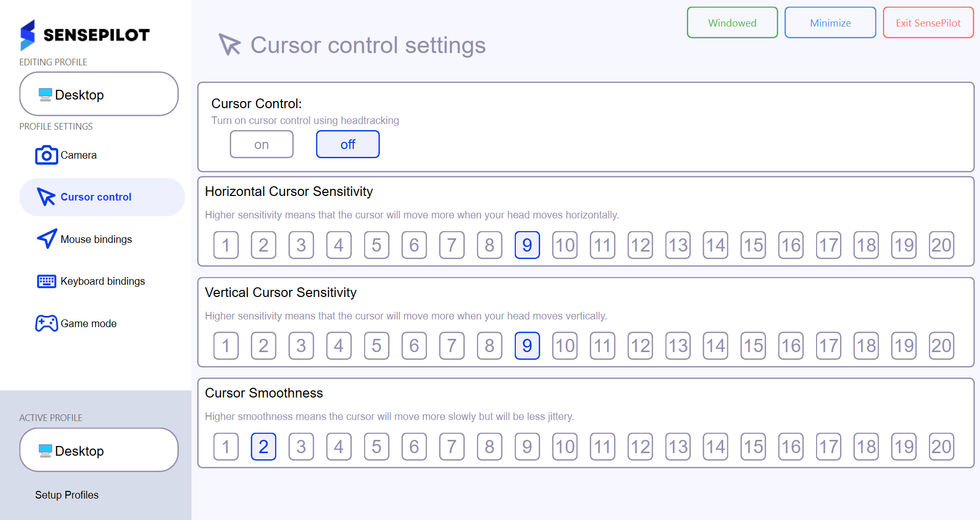This screenshot has height=520, width=980.
Task: Turn cursor control off
Action: (x=348, y=144)
